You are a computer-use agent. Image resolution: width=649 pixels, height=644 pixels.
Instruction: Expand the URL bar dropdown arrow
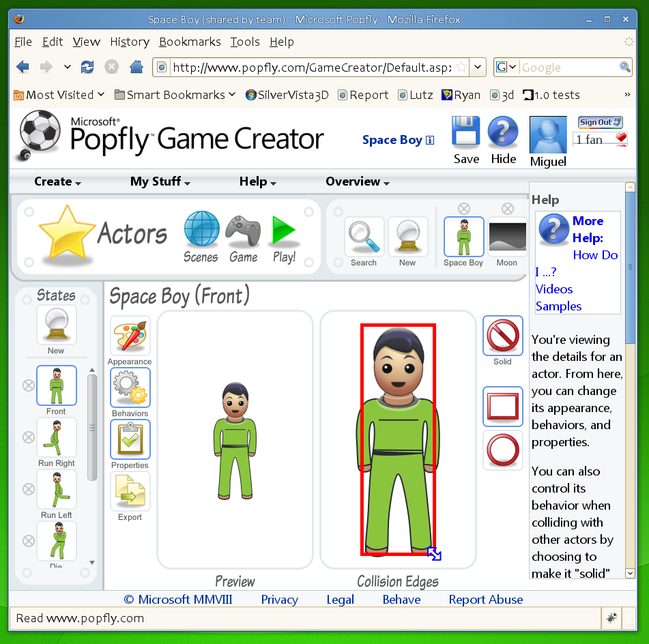478,67
